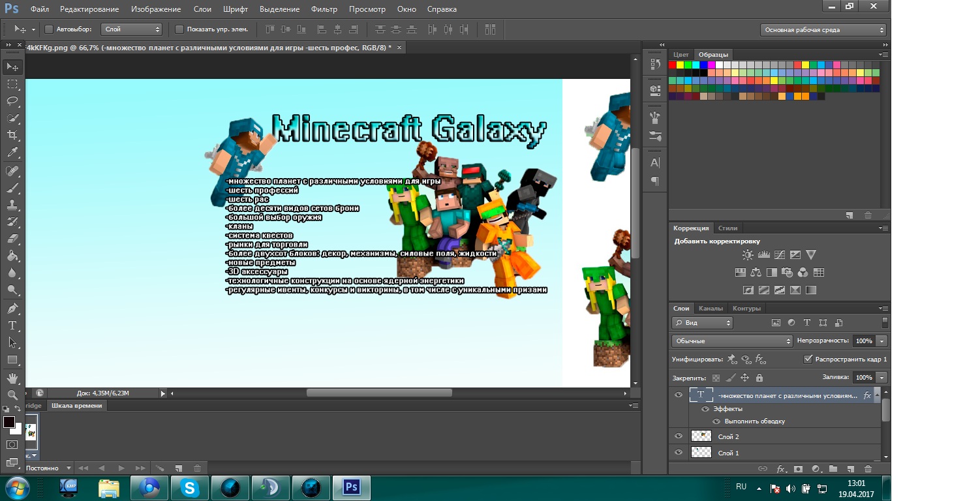
Task: Hide the Слой 2 layer
Action: point(679,436)
